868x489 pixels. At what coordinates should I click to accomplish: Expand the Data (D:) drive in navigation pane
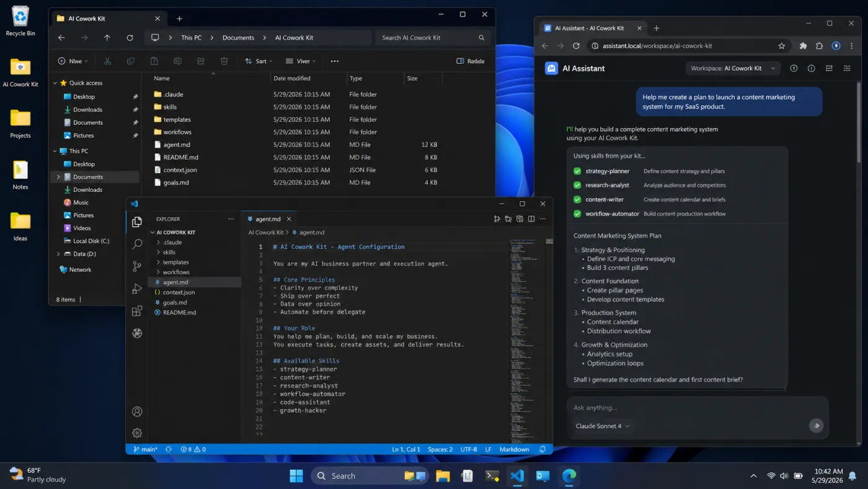(x=59, y=254)
